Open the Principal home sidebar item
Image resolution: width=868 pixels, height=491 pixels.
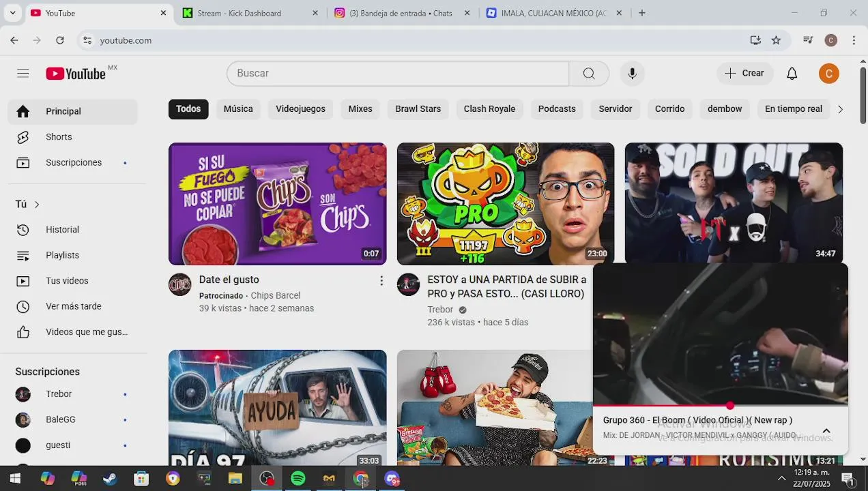(73, 111)
